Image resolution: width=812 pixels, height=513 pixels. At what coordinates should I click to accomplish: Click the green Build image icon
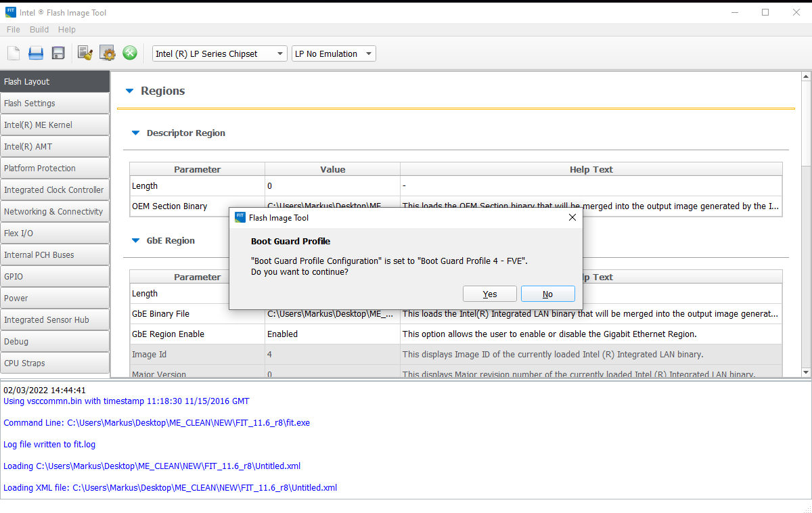130,53
